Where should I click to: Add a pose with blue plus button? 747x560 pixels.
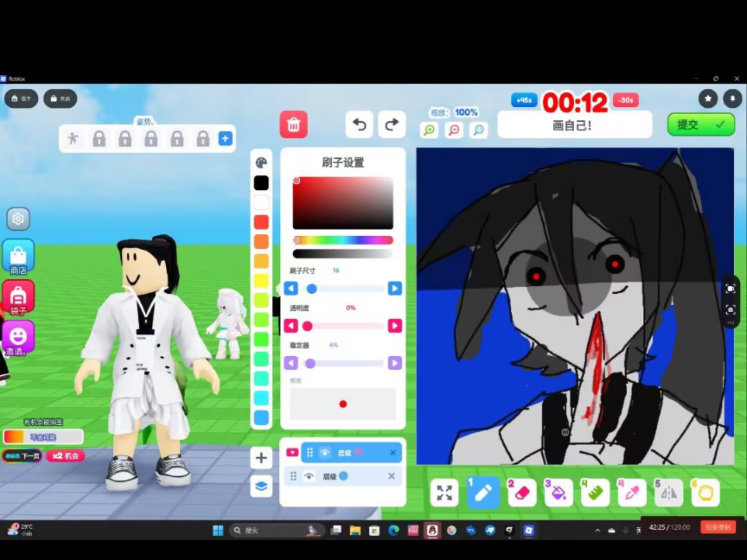pos(225,138)
